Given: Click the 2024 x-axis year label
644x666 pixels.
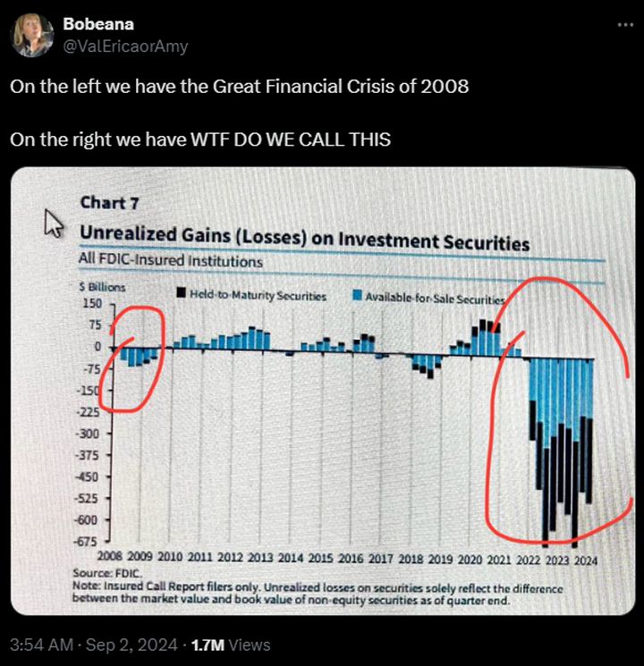Looking at the screenshot, I should (x=586, y=561).
